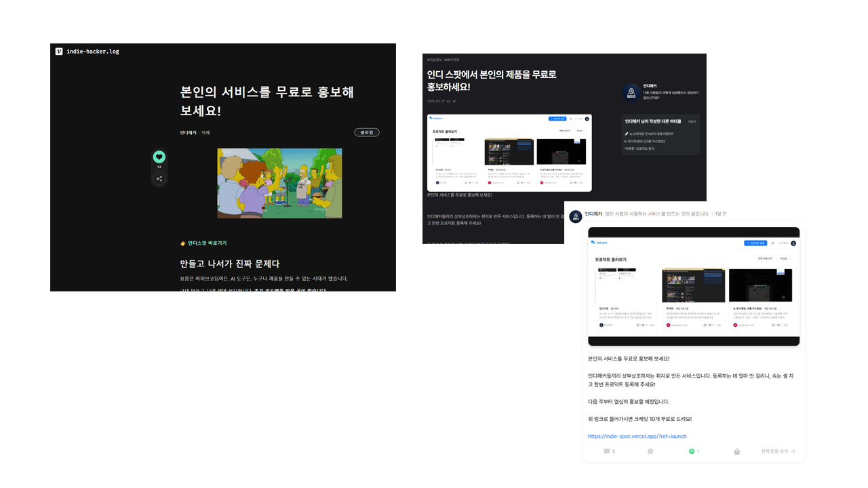Toggle the green upvote arrow showing 1
The image size is (868, 488).
click(692, 451)
